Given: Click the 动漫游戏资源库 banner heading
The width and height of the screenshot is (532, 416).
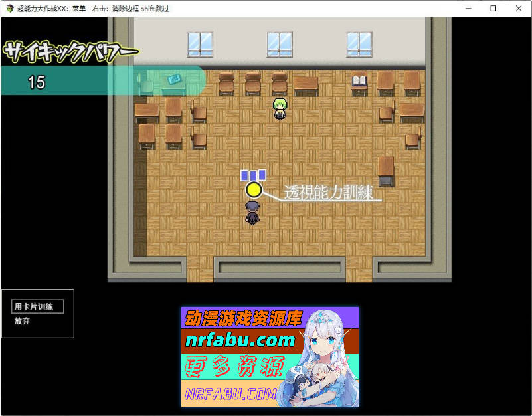Looking at the screenshot, I should pos(244,318).
